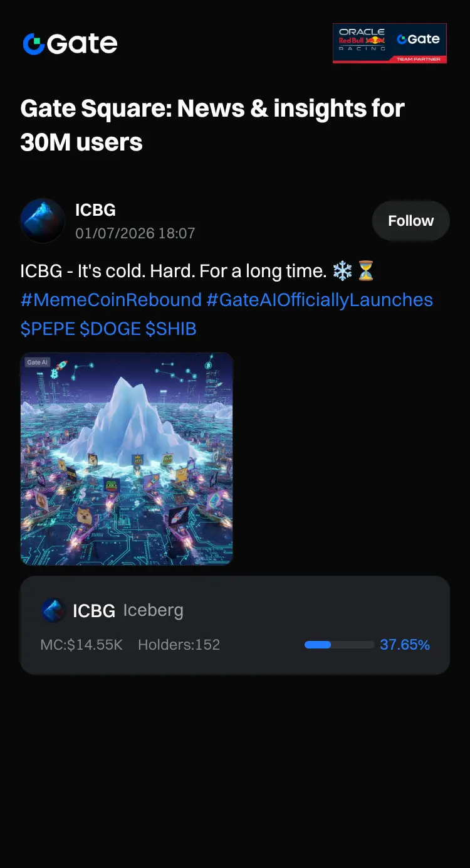Enlarge the iceberg post image
Image resolution: width=470 pixels, height=868 pixels.
tap(127, 459)
